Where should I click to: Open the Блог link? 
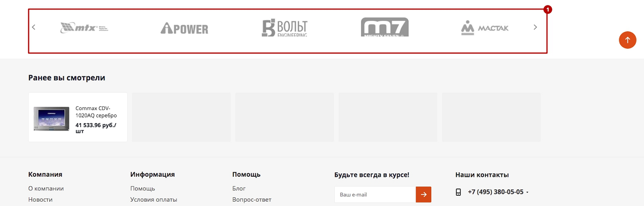pyautogui.click(x=239, y=188)
